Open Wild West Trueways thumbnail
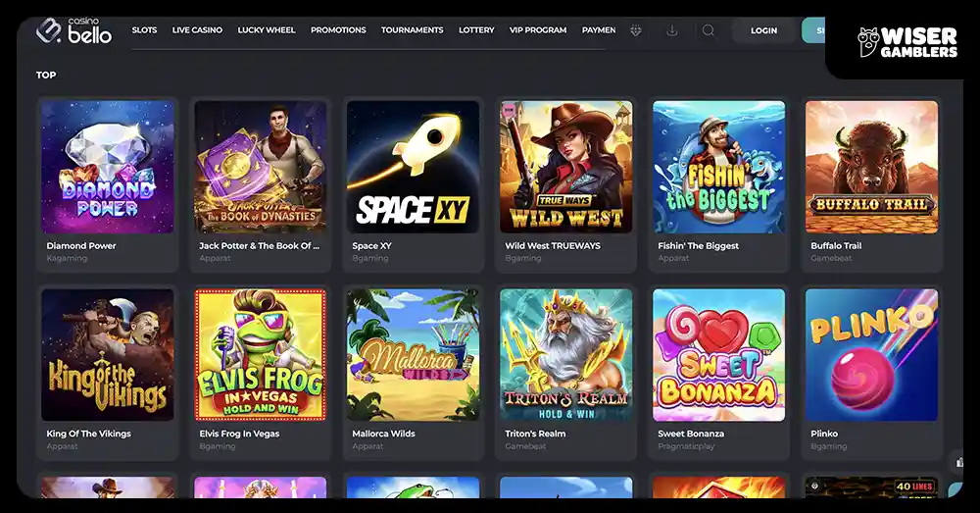 point(566,167)
